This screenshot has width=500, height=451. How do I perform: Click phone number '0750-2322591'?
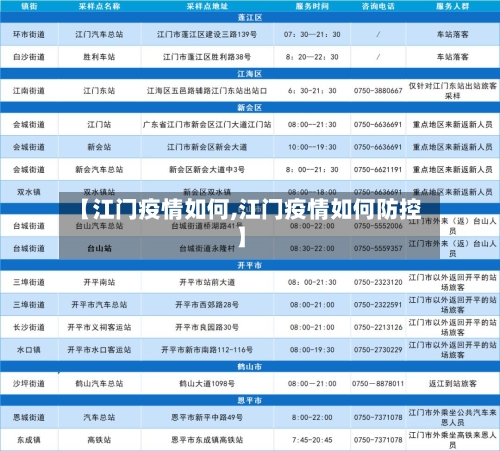(x=378, y=305)
